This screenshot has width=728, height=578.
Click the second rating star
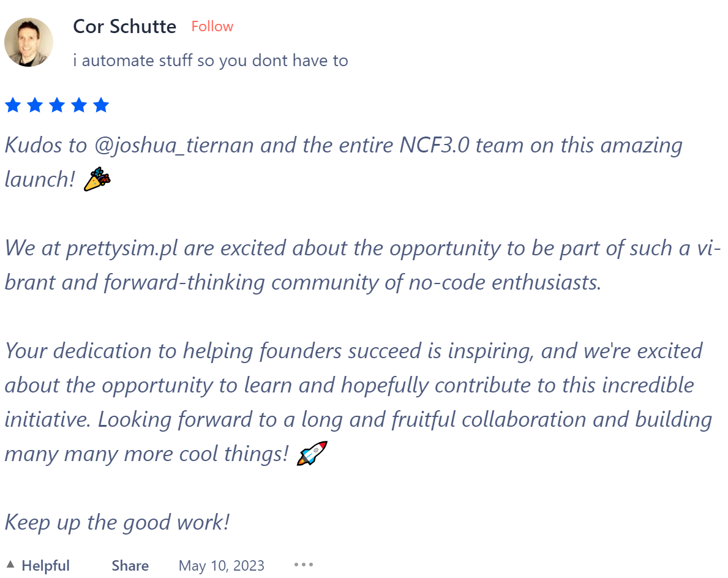click(35, 105)
